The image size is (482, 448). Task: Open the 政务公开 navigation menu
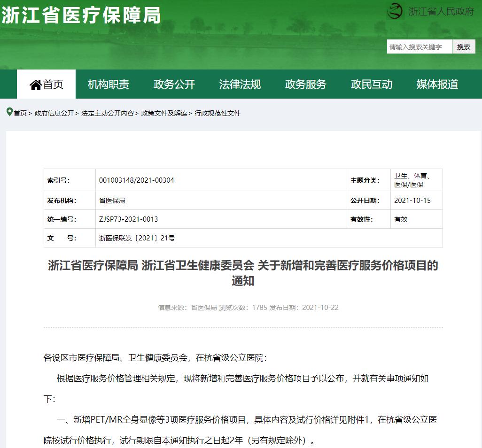tap(175, 84)
